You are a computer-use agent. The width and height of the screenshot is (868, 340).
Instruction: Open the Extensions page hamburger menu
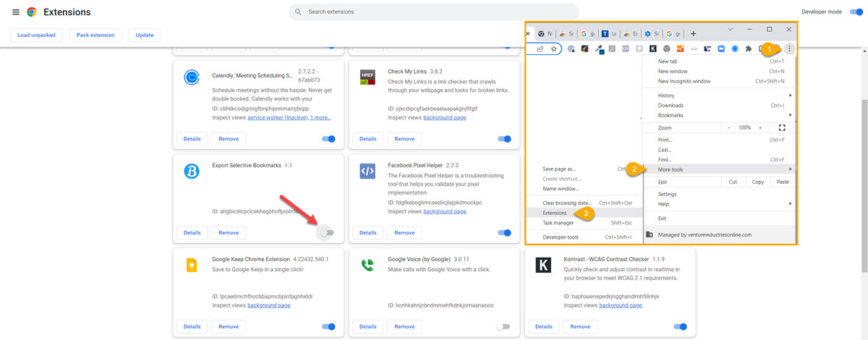tap(16, 12)
